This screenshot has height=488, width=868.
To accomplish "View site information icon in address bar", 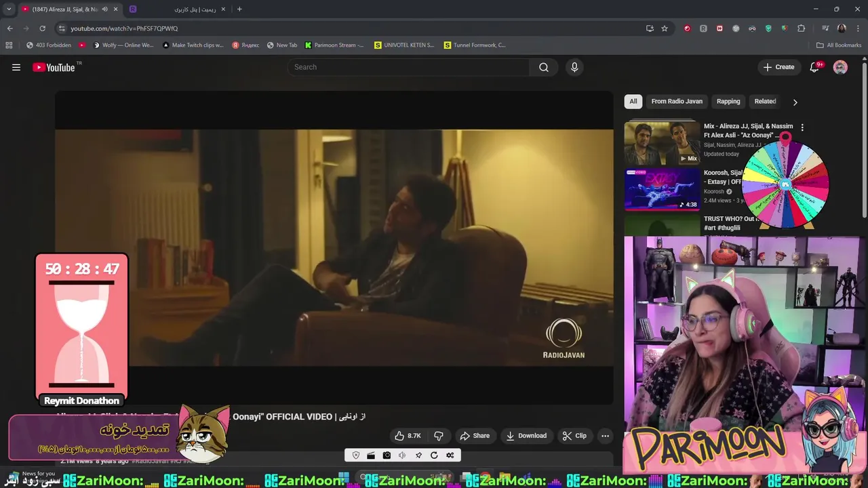I will click(62, 28).
